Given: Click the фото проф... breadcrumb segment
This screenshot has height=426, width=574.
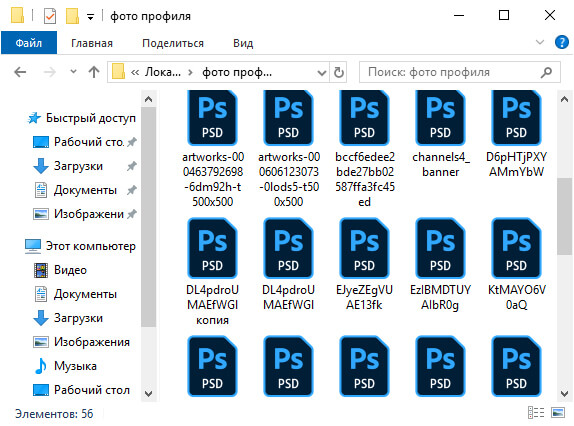Looking at the screenshot, I should [x=237, y=72].
